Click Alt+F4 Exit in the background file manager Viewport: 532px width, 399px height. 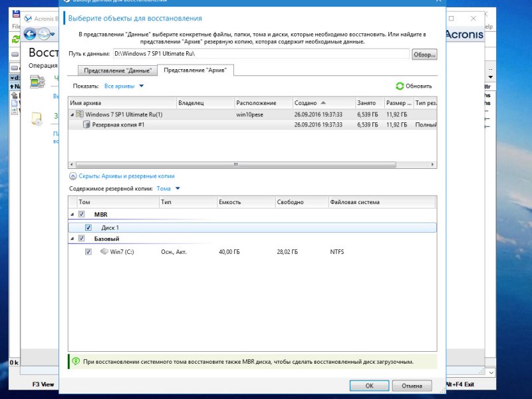[460, 384]
